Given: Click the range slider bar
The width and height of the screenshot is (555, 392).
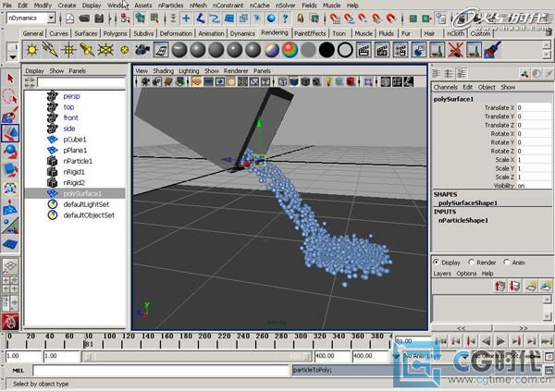Looking at the screenshot, I should point(196,356).
